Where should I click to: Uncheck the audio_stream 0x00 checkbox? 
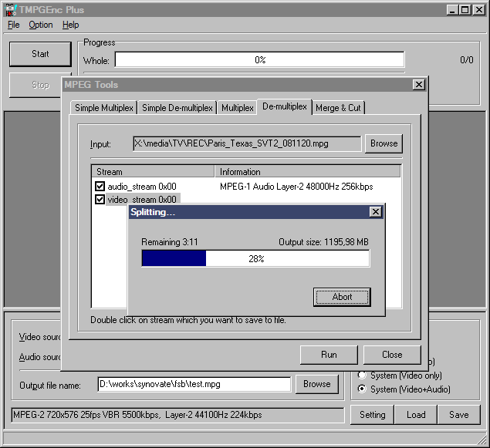pos(100,187)
